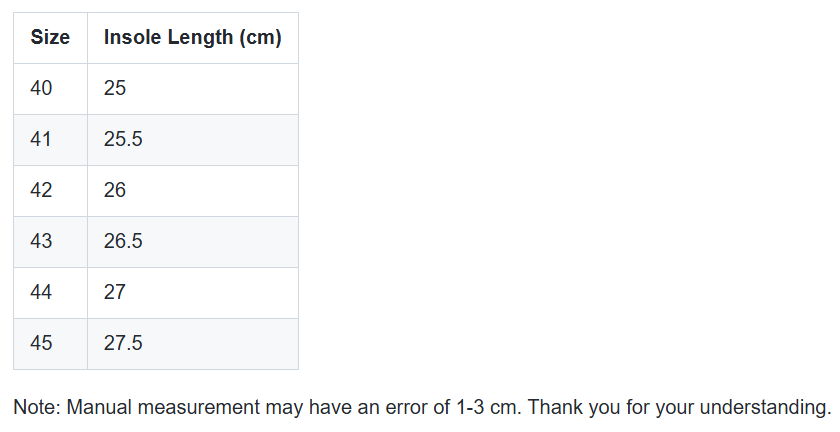Click the word 'Note:' below table

[37, 407]
